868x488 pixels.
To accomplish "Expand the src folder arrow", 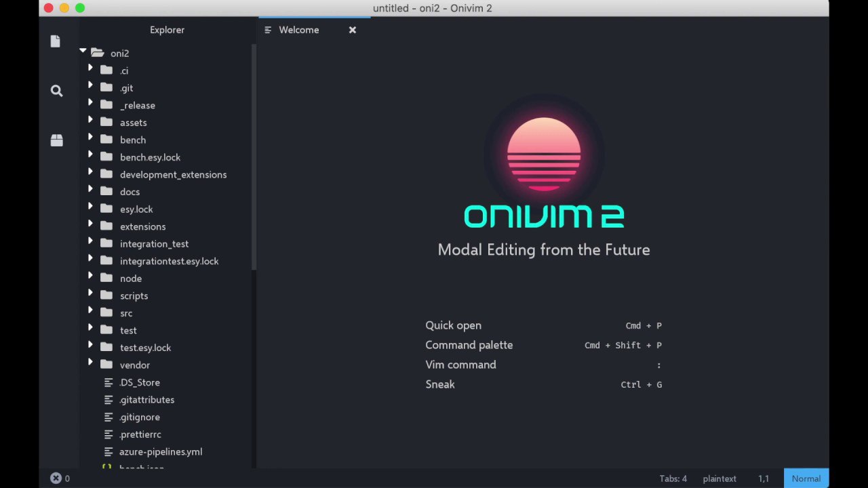I will click(x=90, y=310).
